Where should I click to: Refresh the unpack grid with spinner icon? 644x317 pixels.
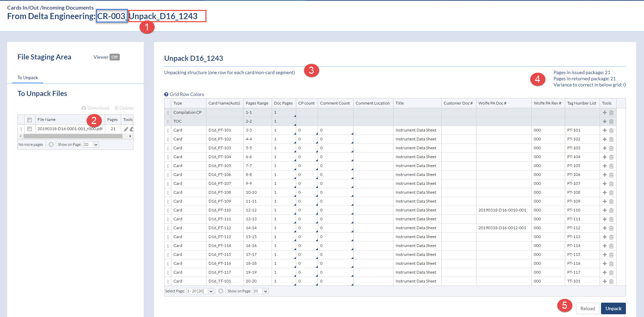[221, 291]
